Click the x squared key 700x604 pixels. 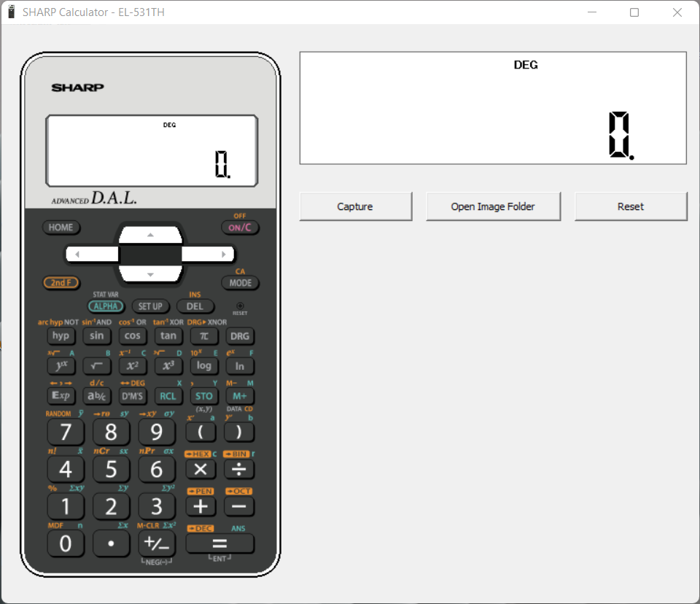point(133,366)
